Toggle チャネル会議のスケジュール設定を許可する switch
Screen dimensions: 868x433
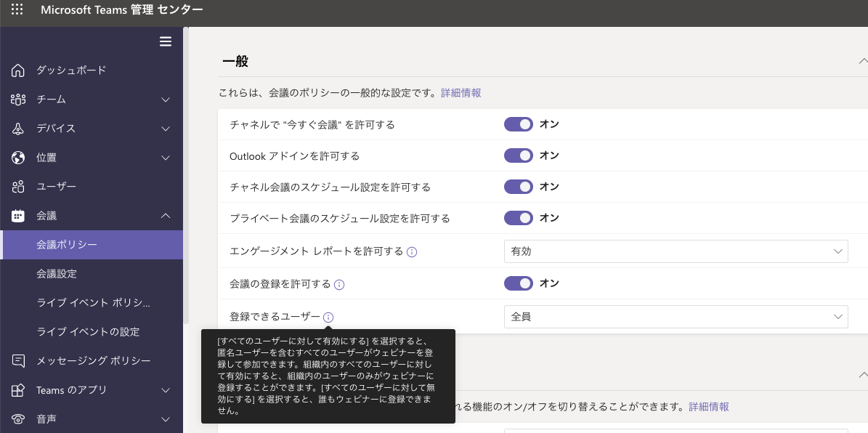pos(518,187)
